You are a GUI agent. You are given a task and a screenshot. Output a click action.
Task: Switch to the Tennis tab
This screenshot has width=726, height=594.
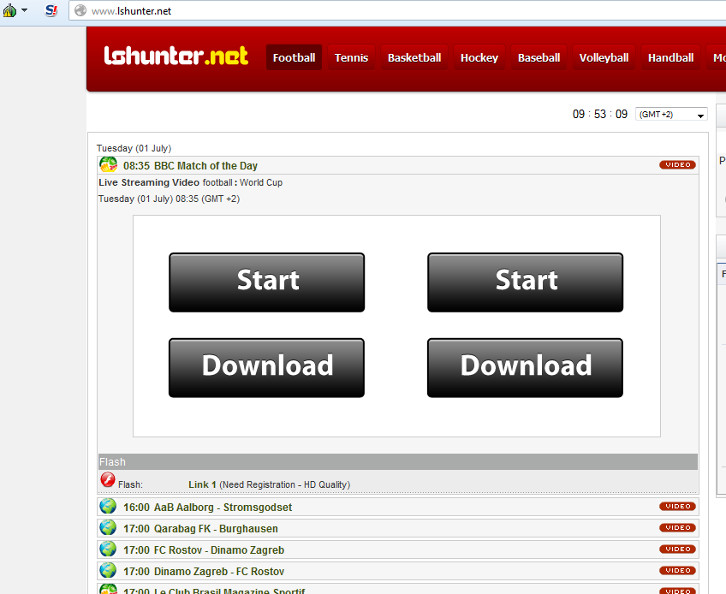click(351, 58)
